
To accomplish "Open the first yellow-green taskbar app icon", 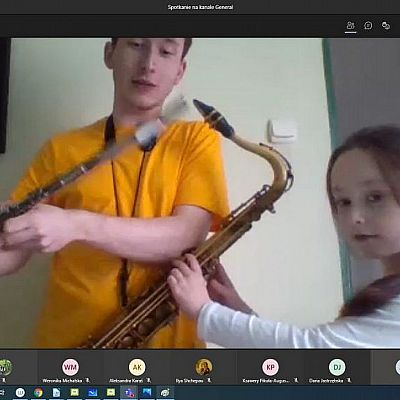I will point(74,393).
